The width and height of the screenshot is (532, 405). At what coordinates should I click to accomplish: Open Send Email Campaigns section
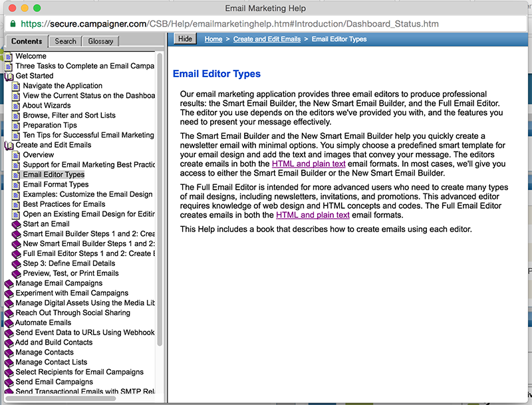click(55, 382)
